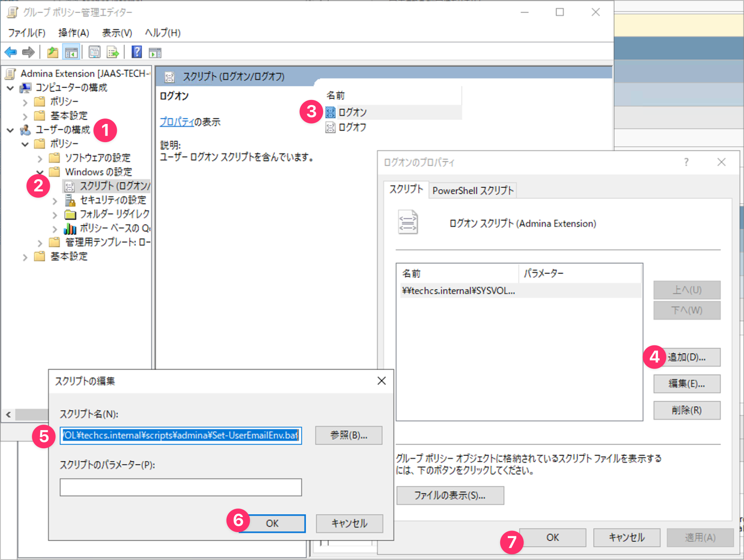Image resolution: width=744 pixels, height=560 pixels.
Task: Click the 削除(R) button
Action: (687, 410)
